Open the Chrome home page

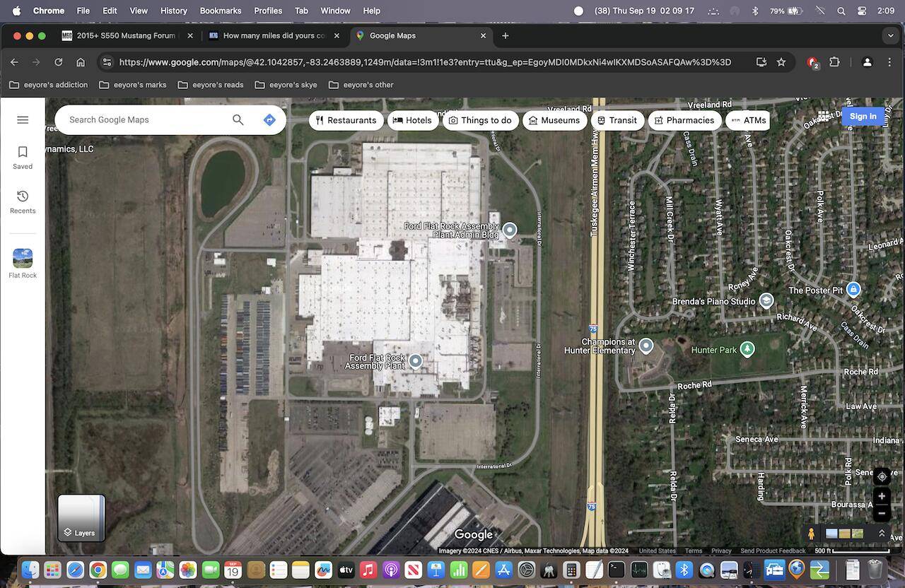[x=81, y=62]
